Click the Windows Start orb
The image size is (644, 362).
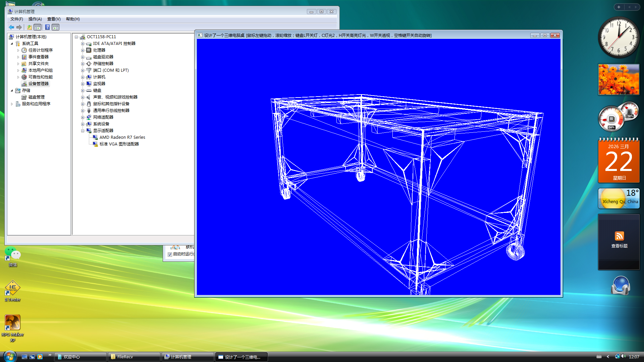coord(9,356)
